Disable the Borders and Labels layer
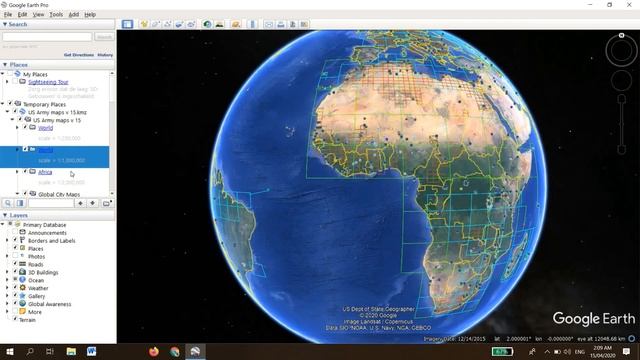This screenshot has width=640, height=360. [15, 240]
